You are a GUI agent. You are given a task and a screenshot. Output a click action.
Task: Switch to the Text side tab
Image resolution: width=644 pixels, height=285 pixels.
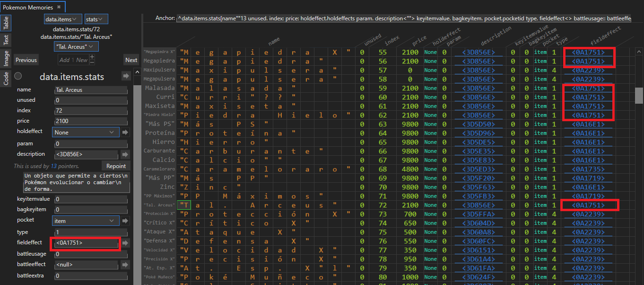coord(6,40)
